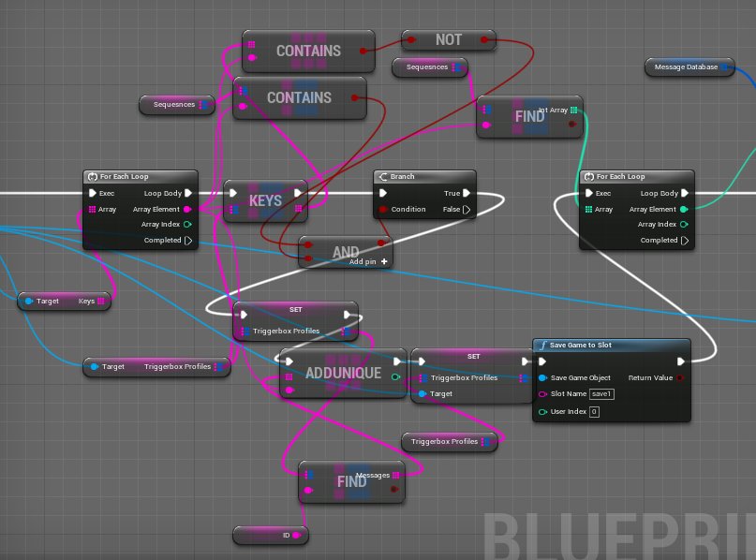
Task: Click the KEYS node exec output pin
Action: tap(298, 193)
